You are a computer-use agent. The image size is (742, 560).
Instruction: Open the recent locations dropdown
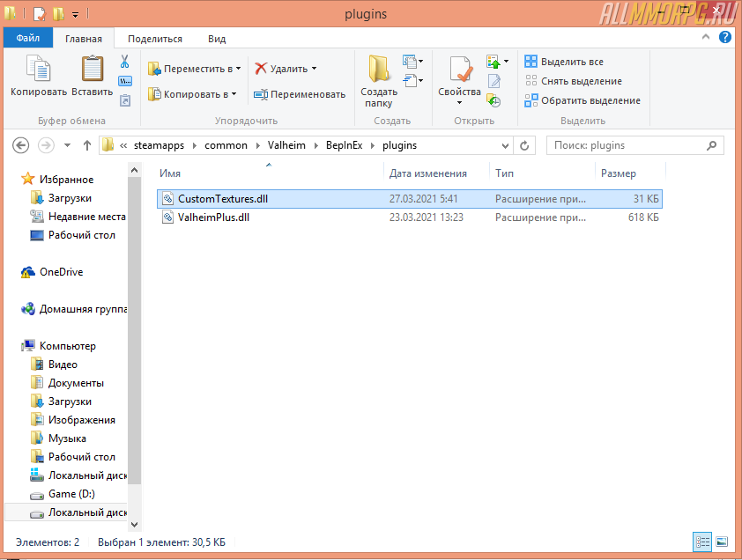coord(67,145)
